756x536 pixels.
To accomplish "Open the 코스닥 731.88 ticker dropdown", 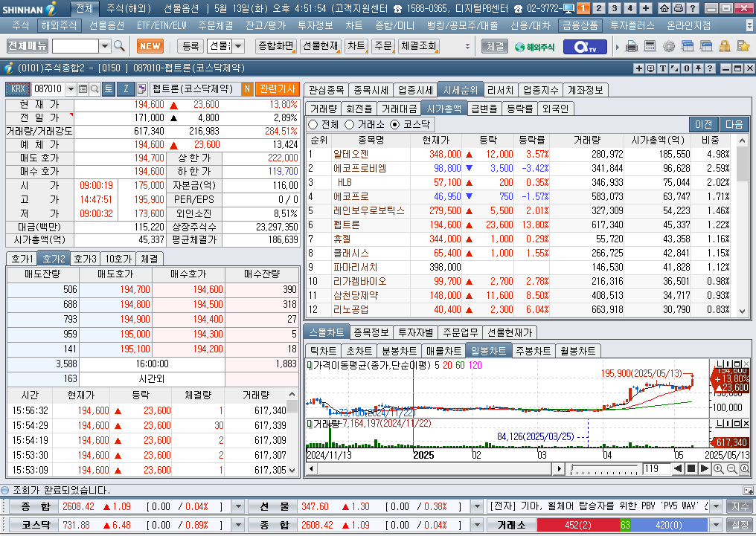I will (238, 525).
